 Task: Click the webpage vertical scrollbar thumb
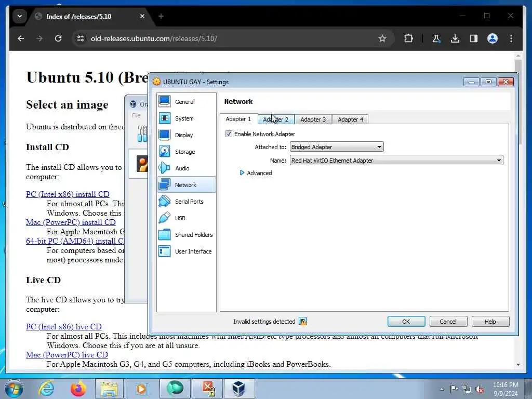pyautogui.click(x=518, y=102)
